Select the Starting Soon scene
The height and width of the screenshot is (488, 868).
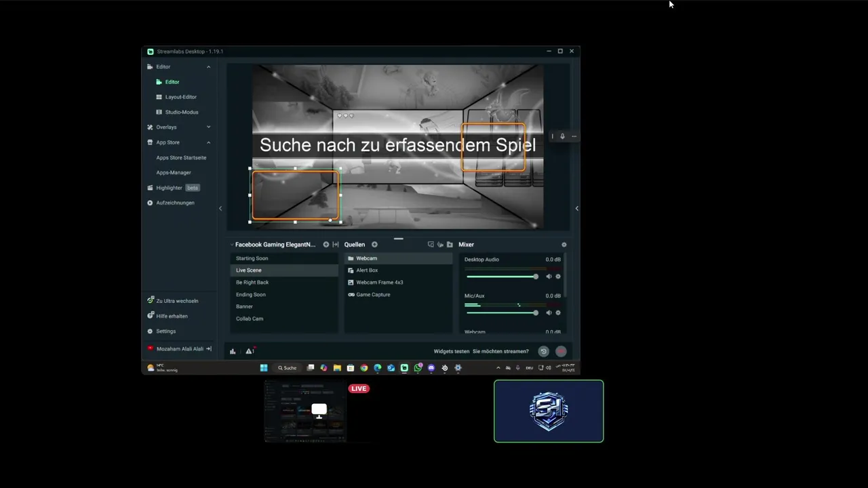(x=283, y=258)
